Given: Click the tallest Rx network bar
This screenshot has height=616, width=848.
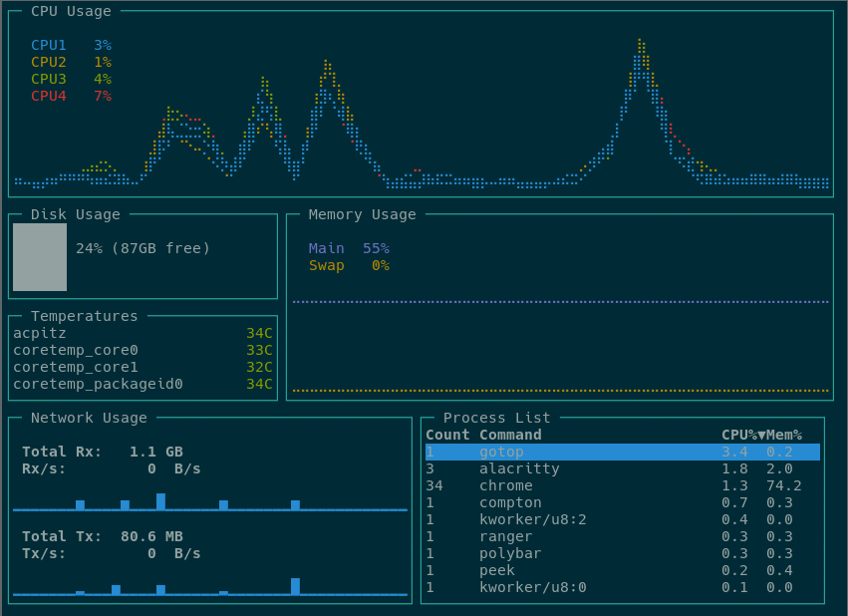Looking at the screenshot, I should coord(160,501).
